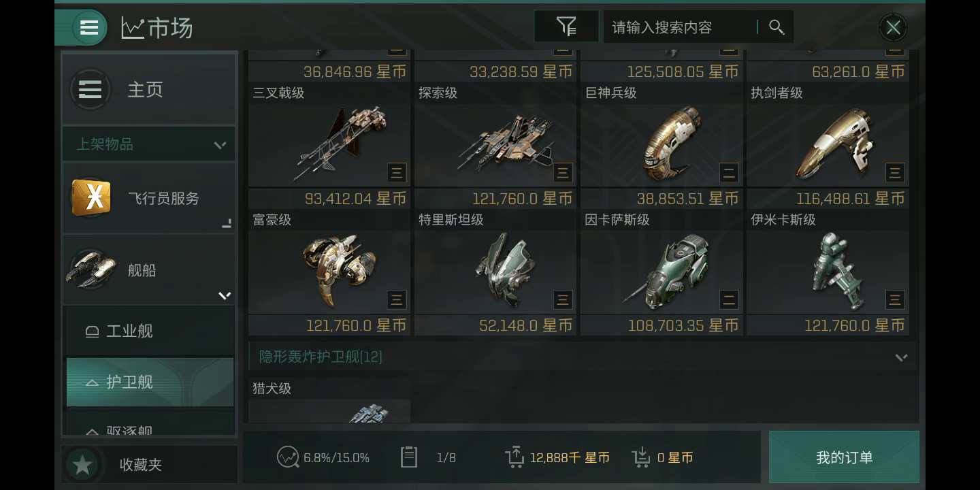This screenshot has width=980, height=490.
Task: Open 我的订单 button
Action: coord(844,457)
